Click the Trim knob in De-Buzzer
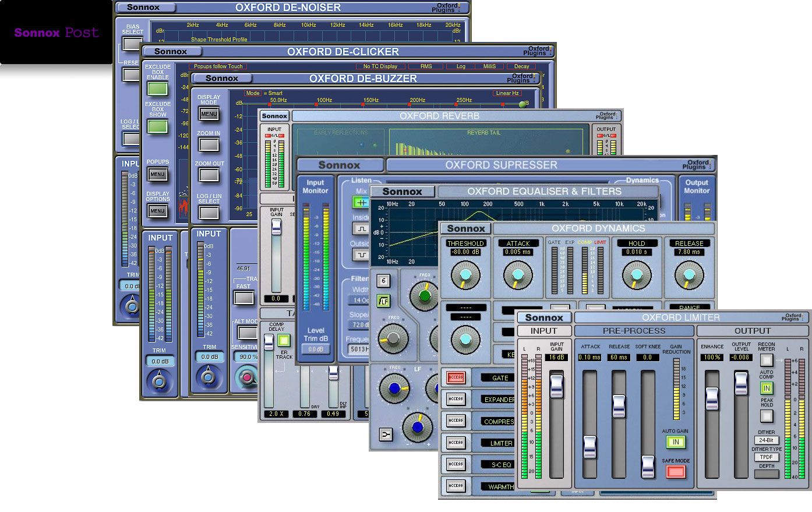The height and width of the screenshot is (512, 812). pos(209,377)
